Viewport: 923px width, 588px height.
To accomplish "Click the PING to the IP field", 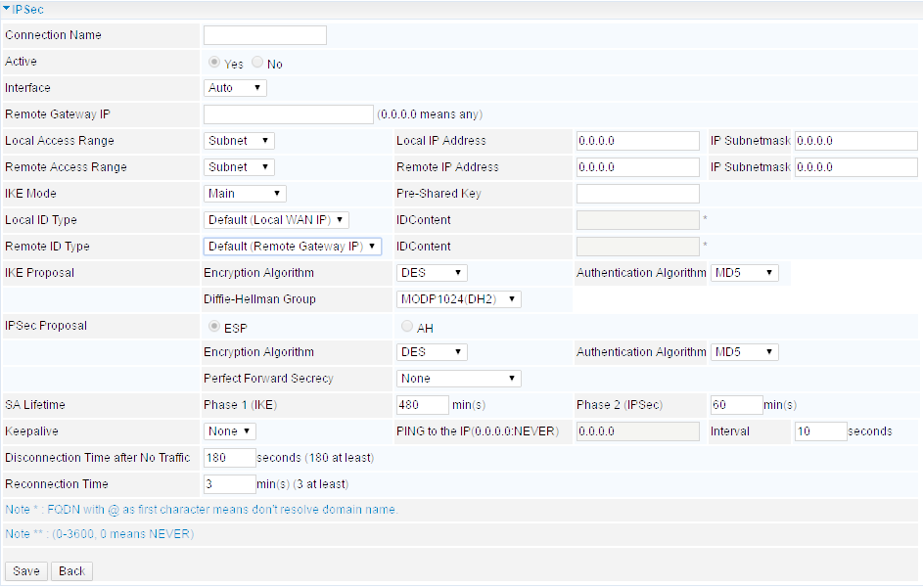I will click(x=638, y=431).
